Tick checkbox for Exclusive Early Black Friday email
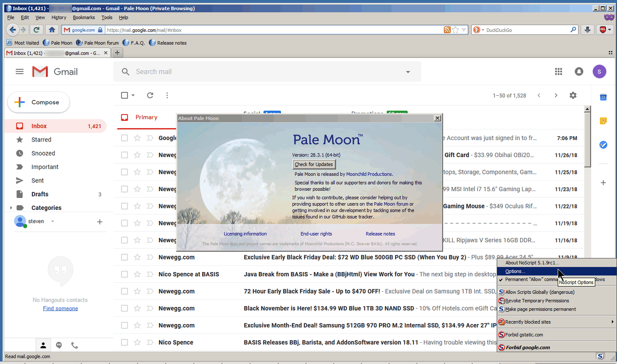Screen dimensions: 617x364 [x=124, y=257]
